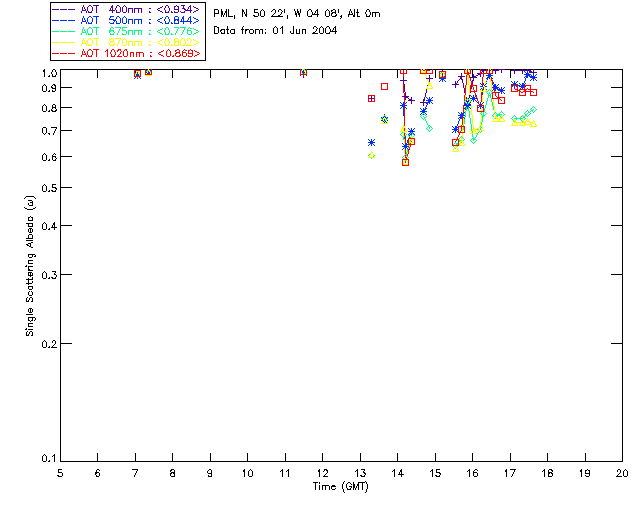Screen dimensions: 640x512
Task: Click y-axis tick label 1.0
Action: (49, 73)
